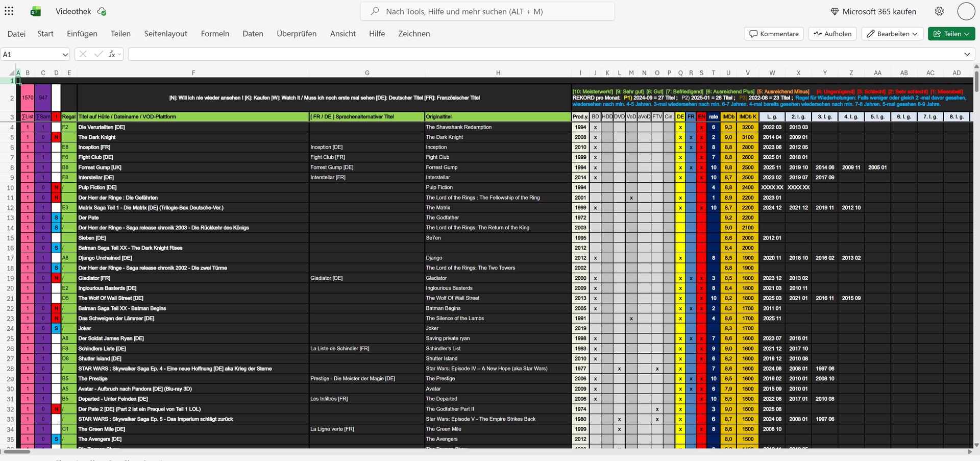Open the function options arrow next to fx
980x461 pixels.
[119, 54]
